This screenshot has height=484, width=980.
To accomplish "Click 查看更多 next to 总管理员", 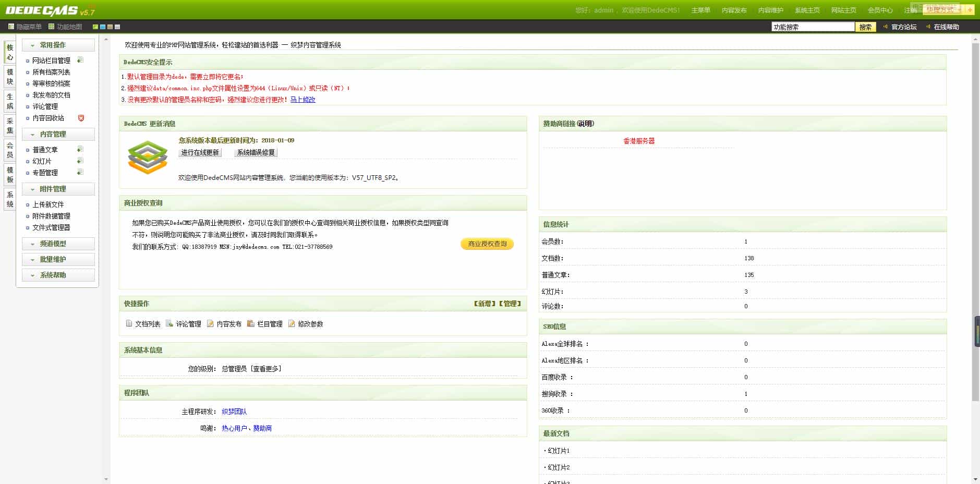I will point(266,369).
